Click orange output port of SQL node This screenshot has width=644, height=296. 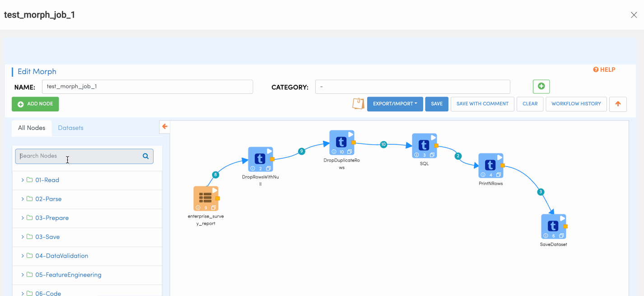point(436,146)
